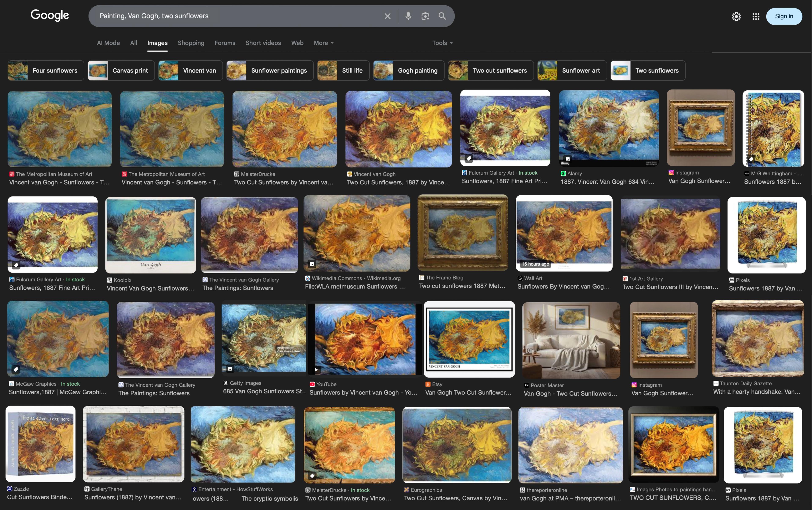This screenshot has width=812, height=510.
Task: Choose the 'Still life' chip
Action: pyautogui.click(x=343, y=70)
